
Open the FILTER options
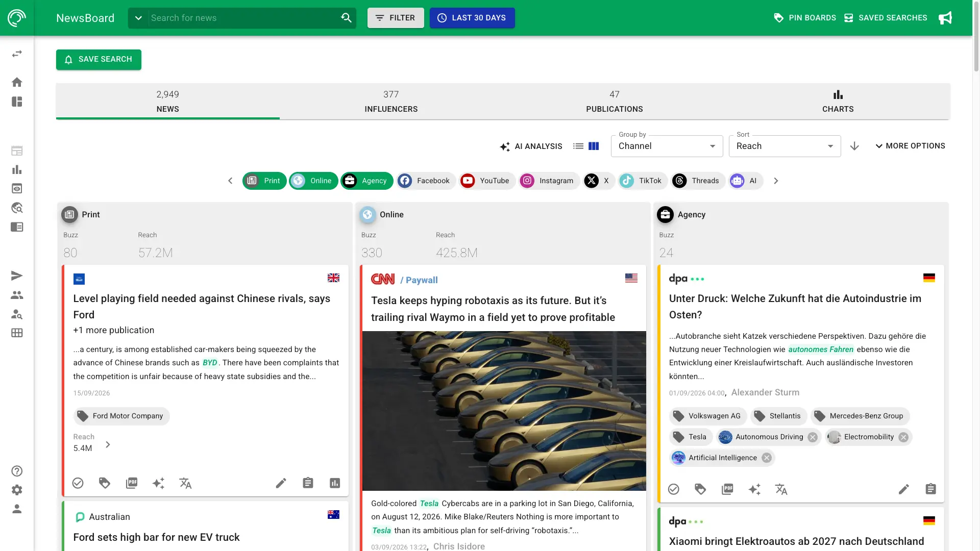click(396, 18)
